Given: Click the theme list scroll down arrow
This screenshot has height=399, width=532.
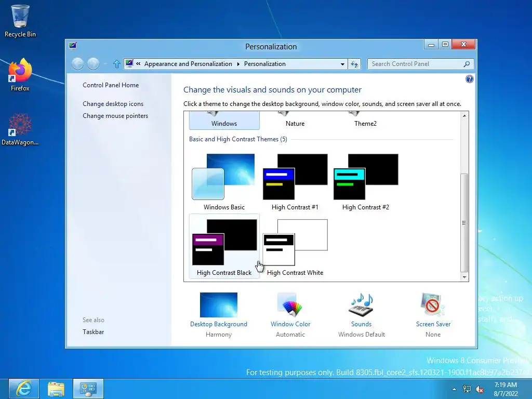Looking at the screenshot, I should (x=464, y=277).
